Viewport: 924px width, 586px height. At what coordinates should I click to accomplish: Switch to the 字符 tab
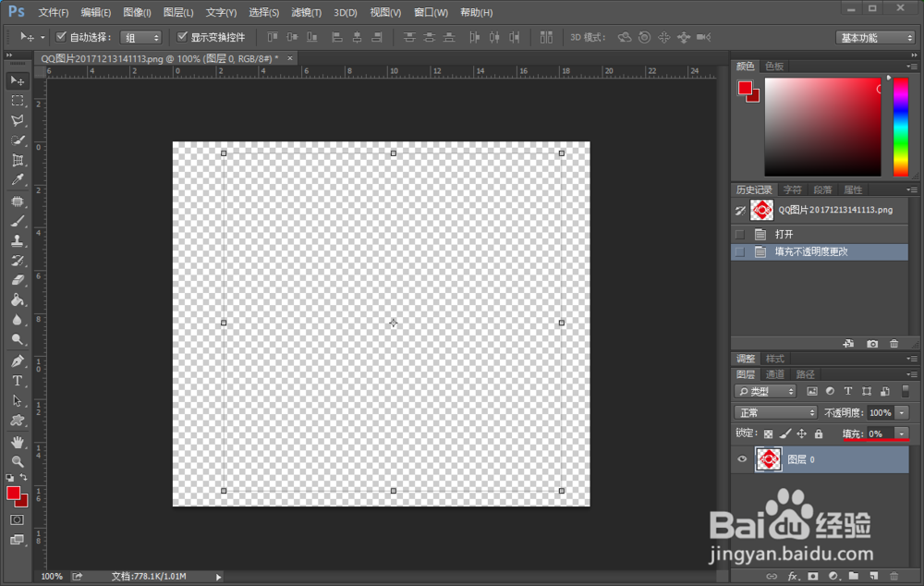click(793, 189)
